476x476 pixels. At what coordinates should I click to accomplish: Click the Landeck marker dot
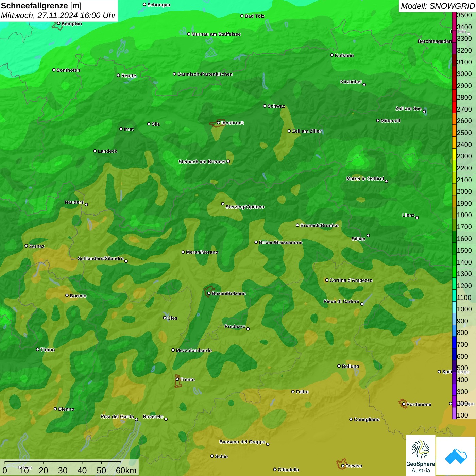click(x=95, y=151)
